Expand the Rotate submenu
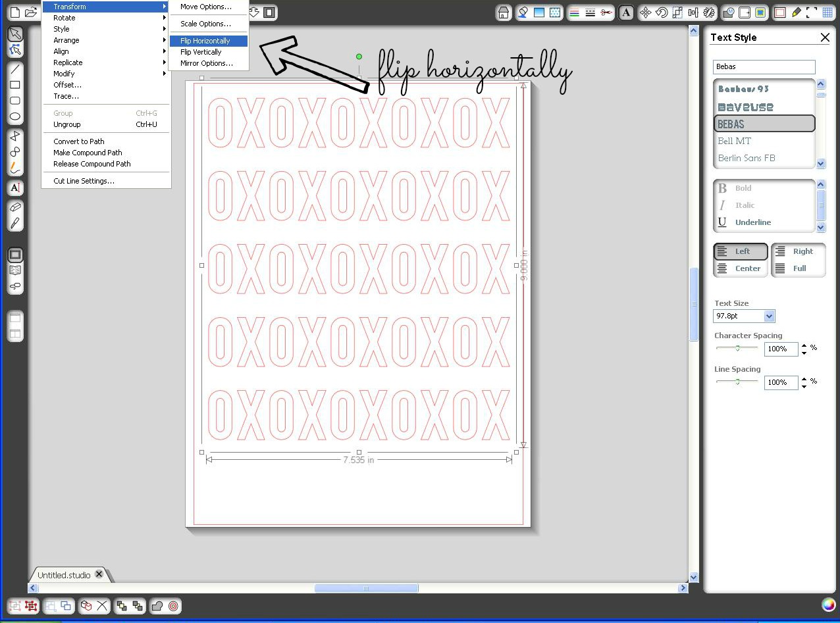Image resolution: width=840 pixels, height=623 pixels. [105, 18]
